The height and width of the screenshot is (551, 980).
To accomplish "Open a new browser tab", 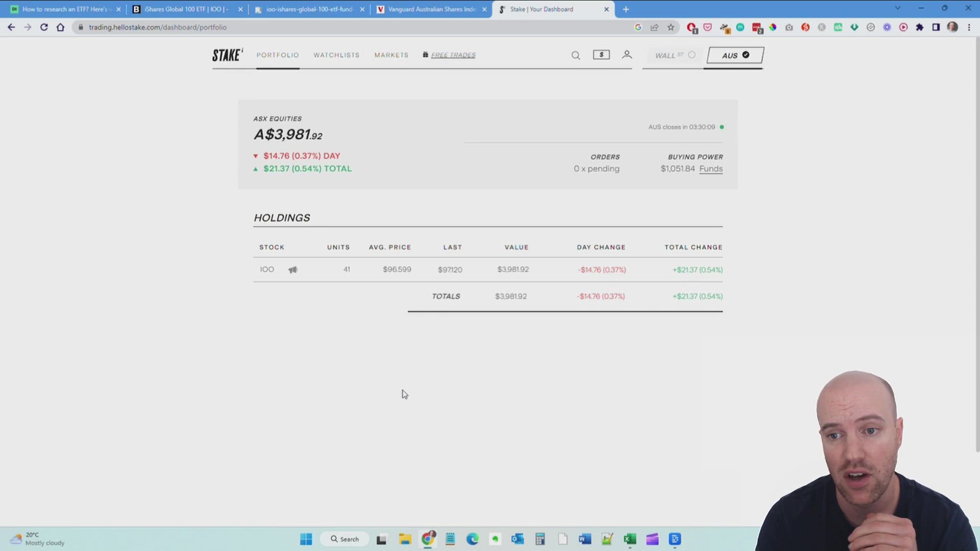I will pos(626,9).
